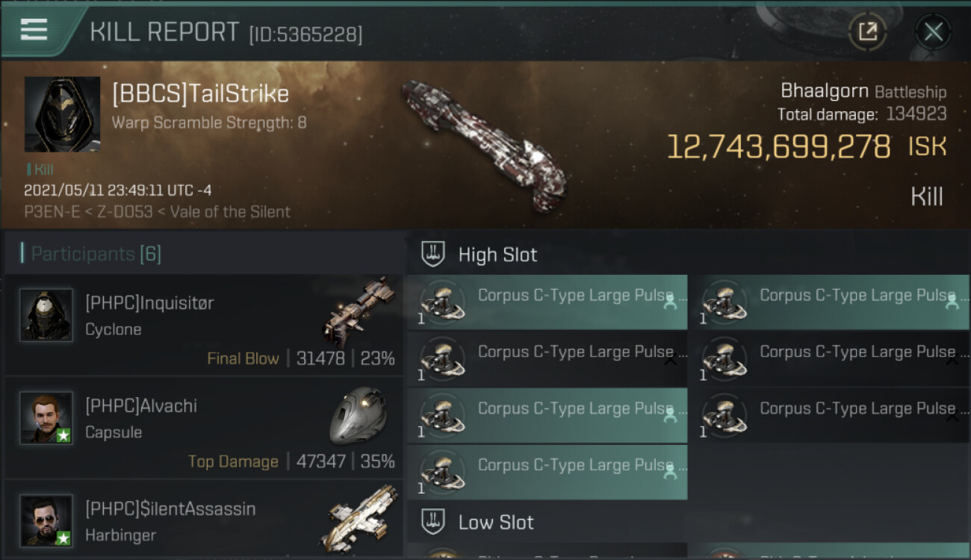Select the first Corpus C-Type Large Pulse module

547,302
